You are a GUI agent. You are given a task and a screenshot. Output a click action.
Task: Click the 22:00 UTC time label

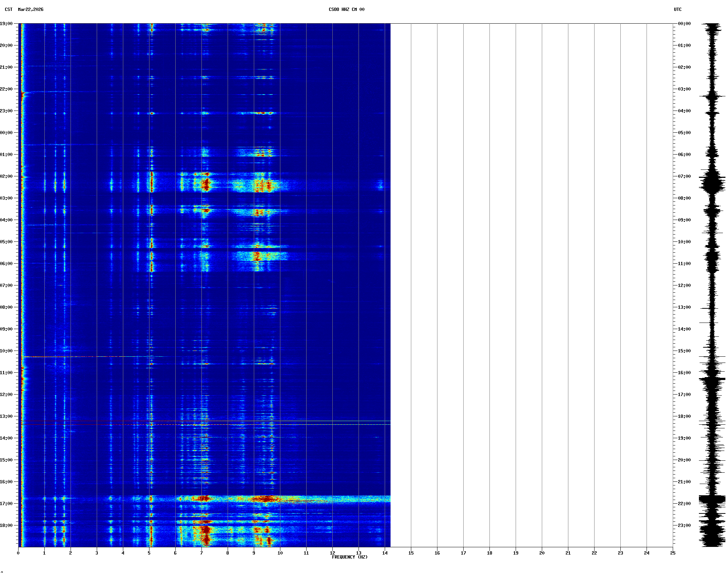(684, 504)
